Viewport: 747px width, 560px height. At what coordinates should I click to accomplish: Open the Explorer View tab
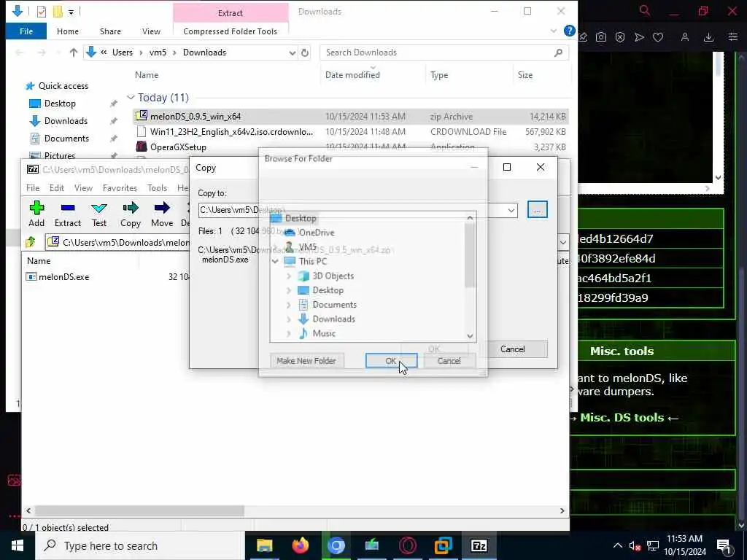151,31
